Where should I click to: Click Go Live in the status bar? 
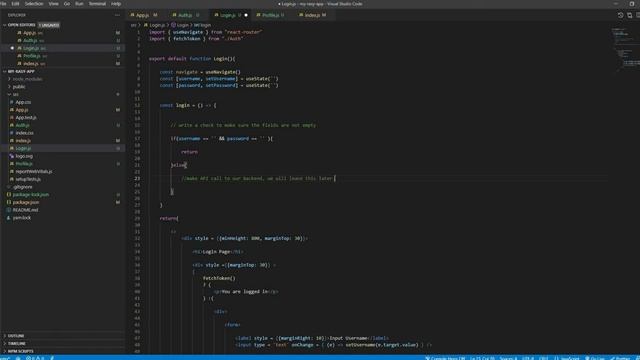(595, 358)
